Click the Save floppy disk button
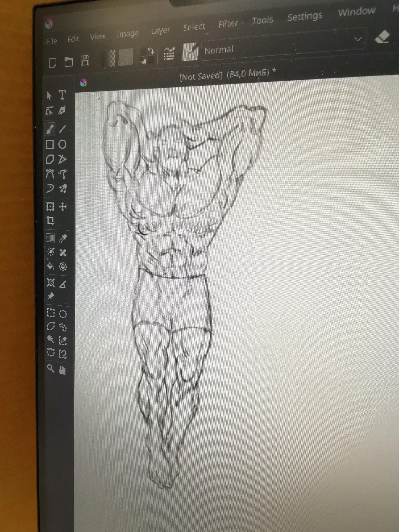This screenshot has width=399, height=532. [x=85, y=60]
